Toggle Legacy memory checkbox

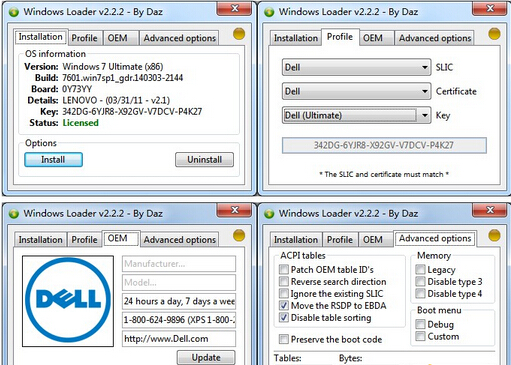pyautogui.click(x=420, y=269)
